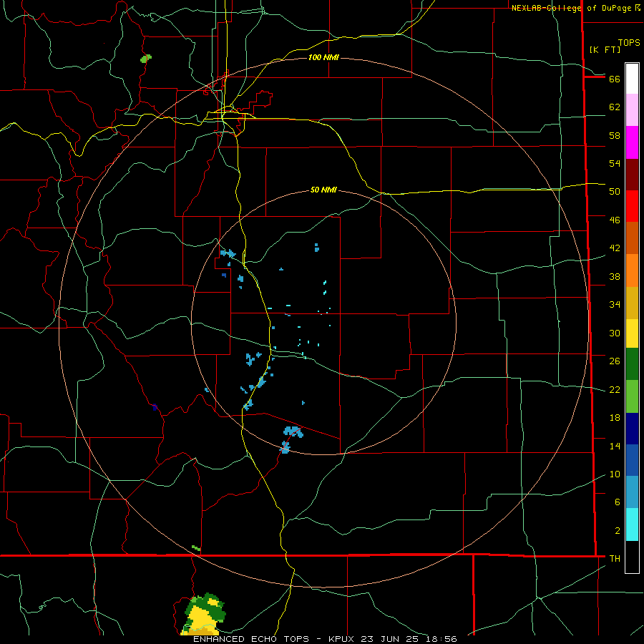Click the legend value '2'
Screen dimensions: 644x644
(618, 531)
